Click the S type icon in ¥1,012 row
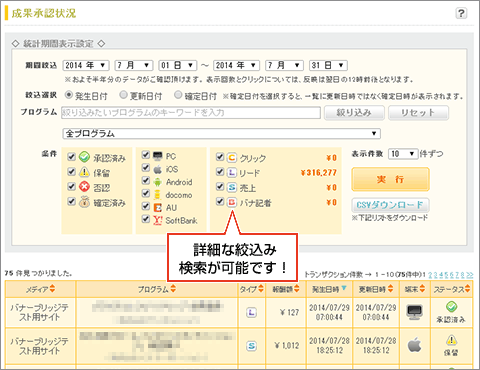This screenshot has height=370, width=480. 251,346
